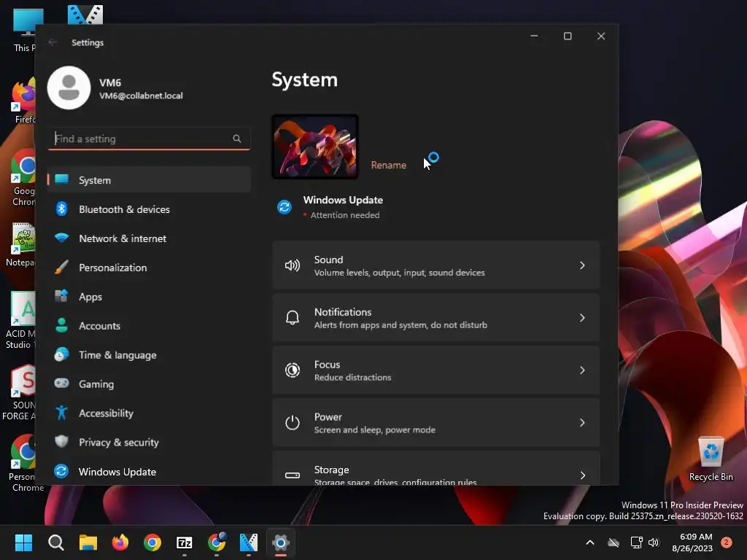747x560 pixels.
Task: Select Personalization in the sidebar
Action: (x=149, y=267)
